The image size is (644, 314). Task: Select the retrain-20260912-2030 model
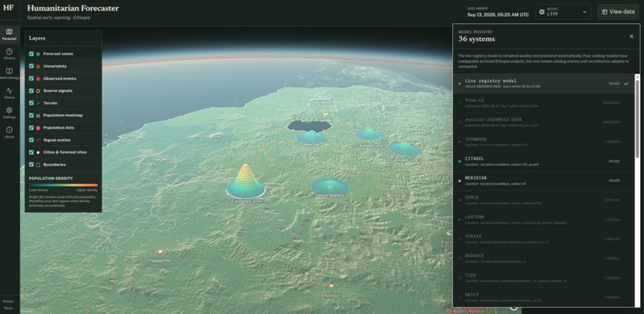click(543, 122)
